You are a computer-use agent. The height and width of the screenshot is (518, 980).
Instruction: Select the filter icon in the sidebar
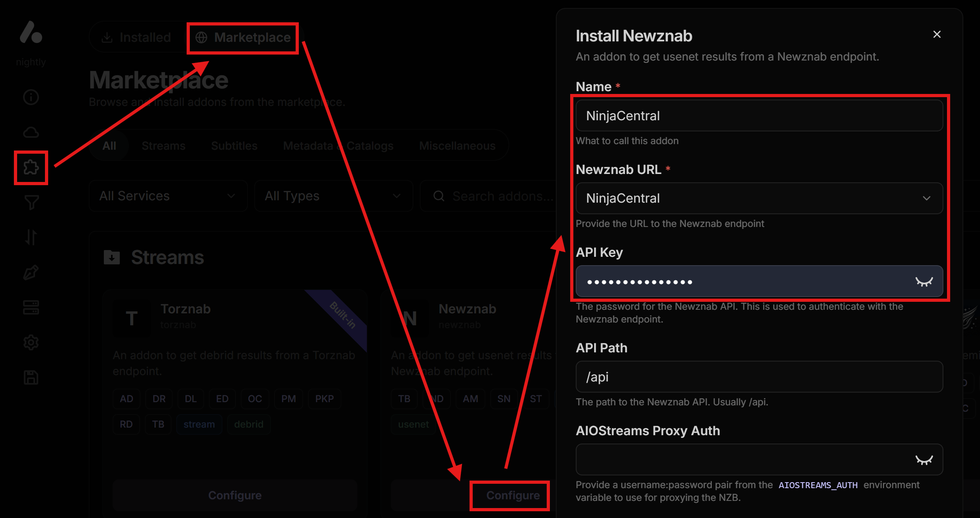click(x=31, y=202)
